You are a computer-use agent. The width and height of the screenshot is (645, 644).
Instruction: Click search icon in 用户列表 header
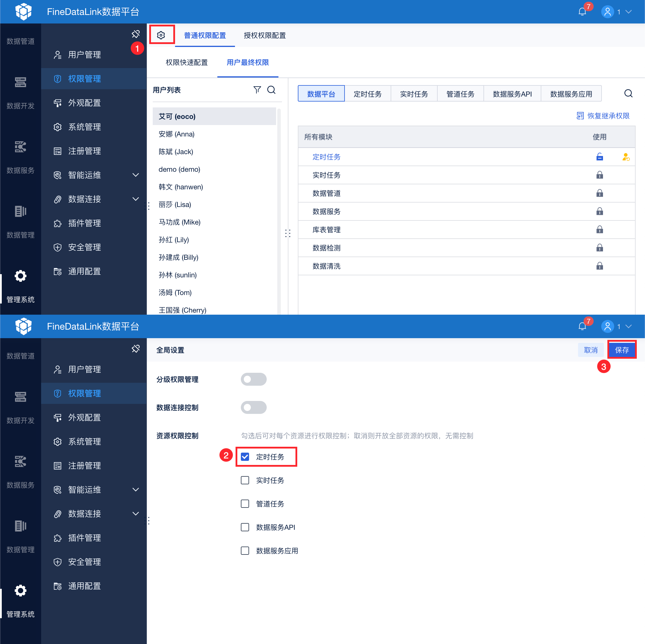pos(271,90)
